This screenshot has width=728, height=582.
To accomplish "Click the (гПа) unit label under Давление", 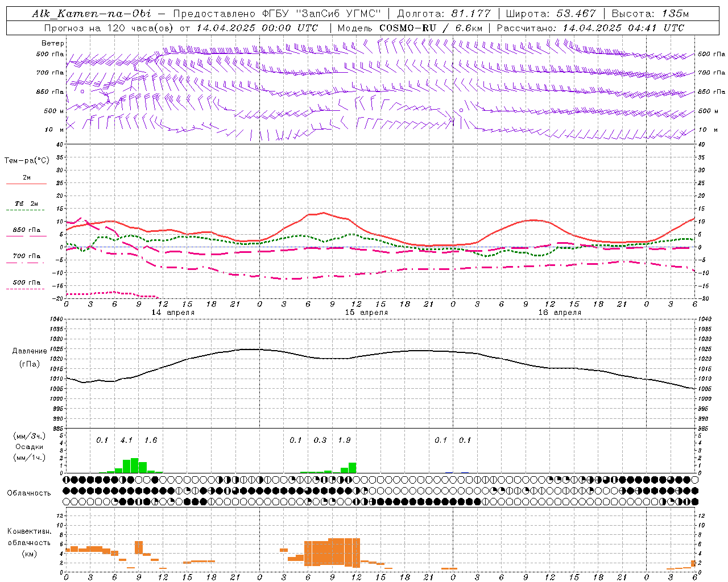I will tap(30, 364).
